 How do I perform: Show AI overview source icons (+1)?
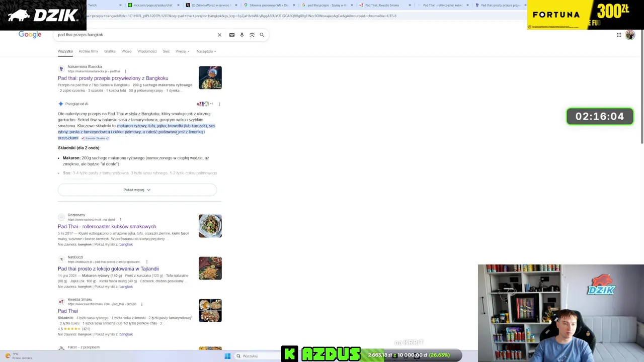pyautogui.click(x=205, y=104)
